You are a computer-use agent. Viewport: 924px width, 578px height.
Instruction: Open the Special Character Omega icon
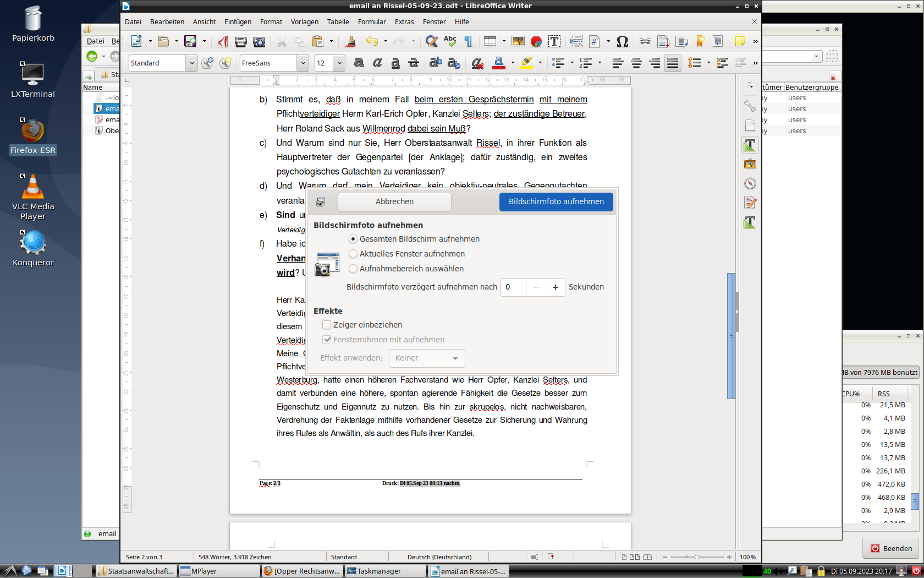[622, 41]
